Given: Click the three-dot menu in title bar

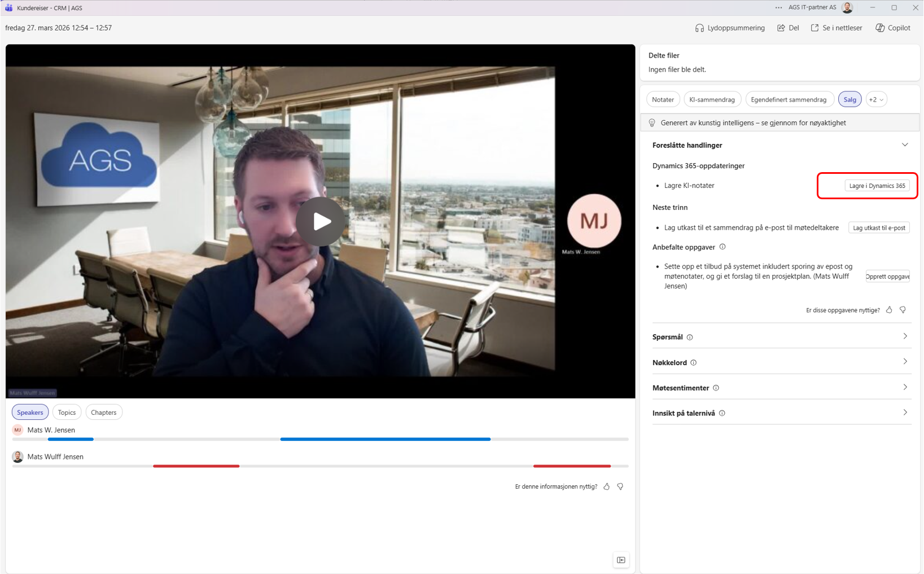Looking at the screenshot, I should tap(778, 8).
